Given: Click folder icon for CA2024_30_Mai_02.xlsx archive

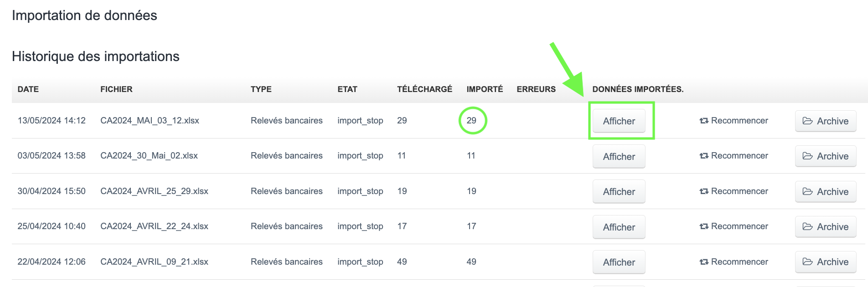Looking at the screenshot, I should (807, 156).
